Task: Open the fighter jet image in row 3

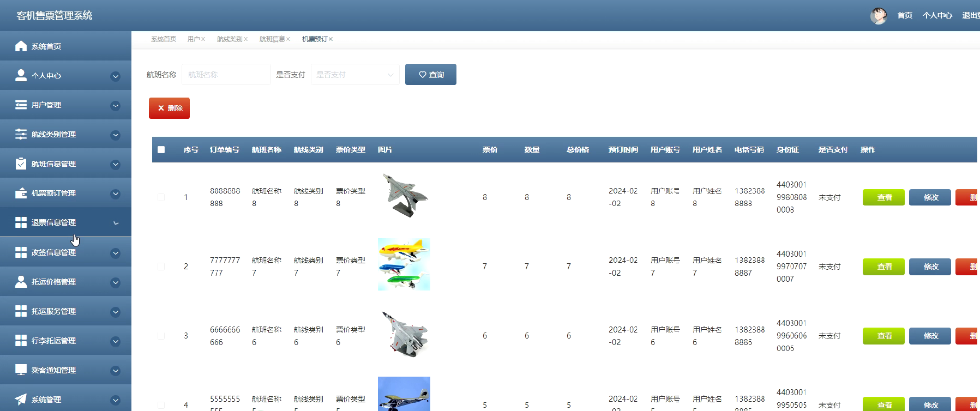Action: [x=404, y=334]
